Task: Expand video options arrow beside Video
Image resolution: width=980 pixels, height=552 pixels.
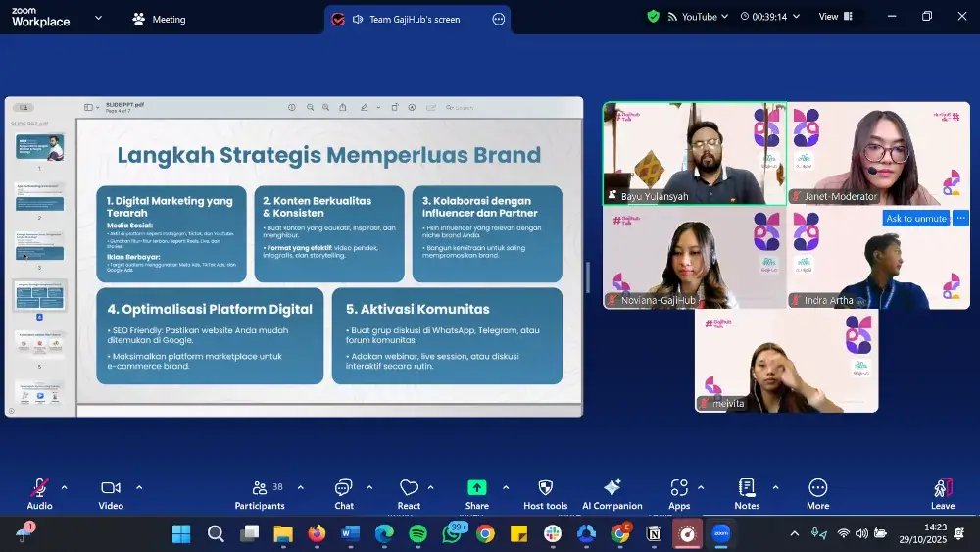Action: [x=139, y=487]
